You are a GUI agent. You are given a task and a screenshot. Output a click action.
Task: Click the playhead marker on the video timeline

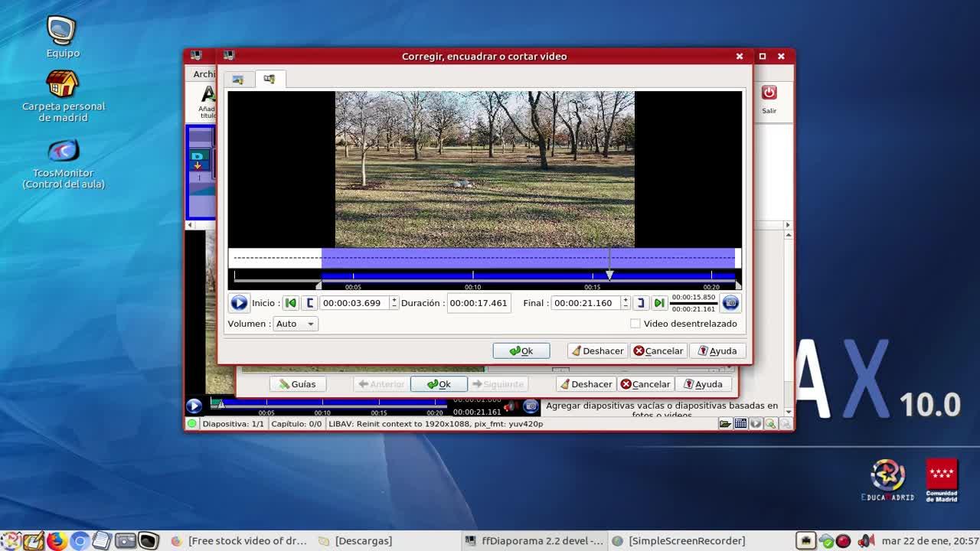(609, 275)
